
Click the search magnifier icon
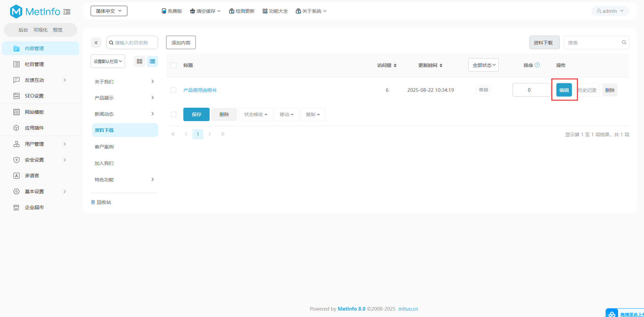624,42
